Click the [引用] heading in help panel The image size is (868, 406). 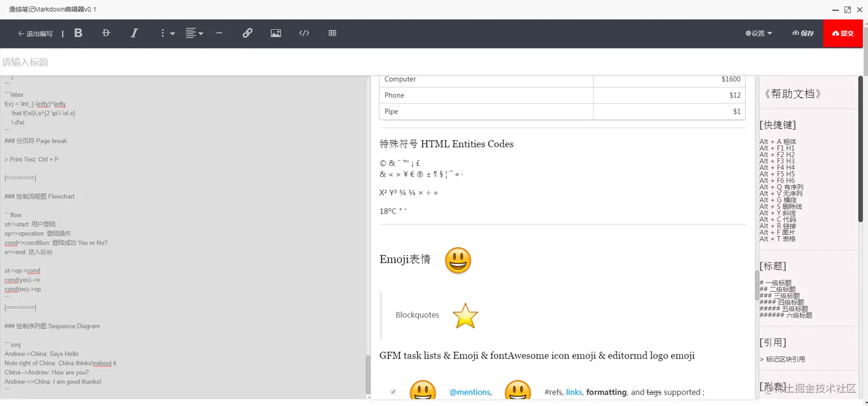pos(773,342)
